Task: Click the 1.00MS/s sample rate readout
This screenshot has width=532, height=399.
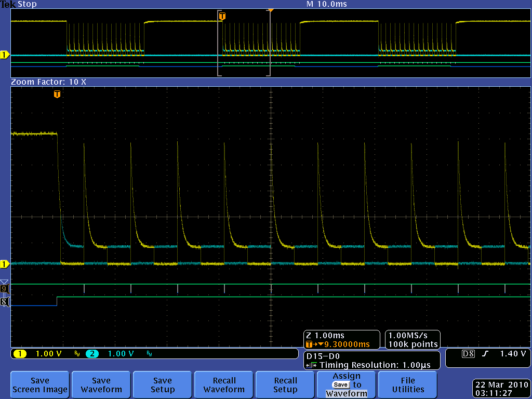Action: coord(408,336)
